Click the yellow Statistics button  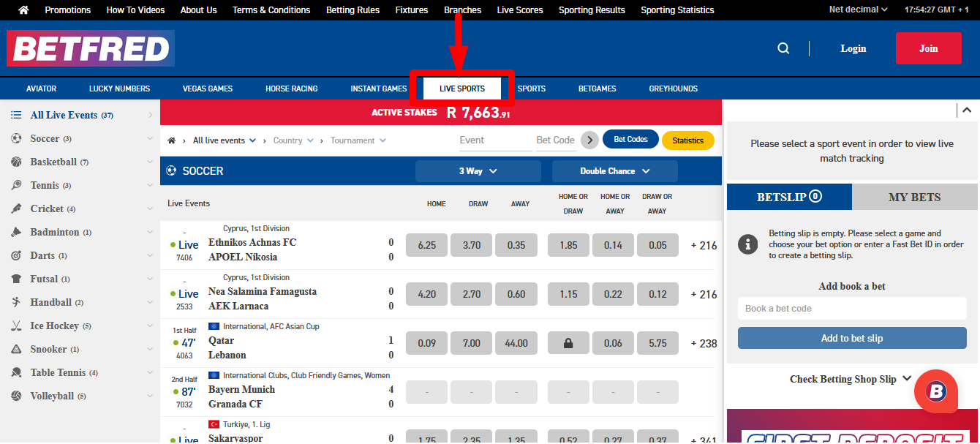point(688,140)
